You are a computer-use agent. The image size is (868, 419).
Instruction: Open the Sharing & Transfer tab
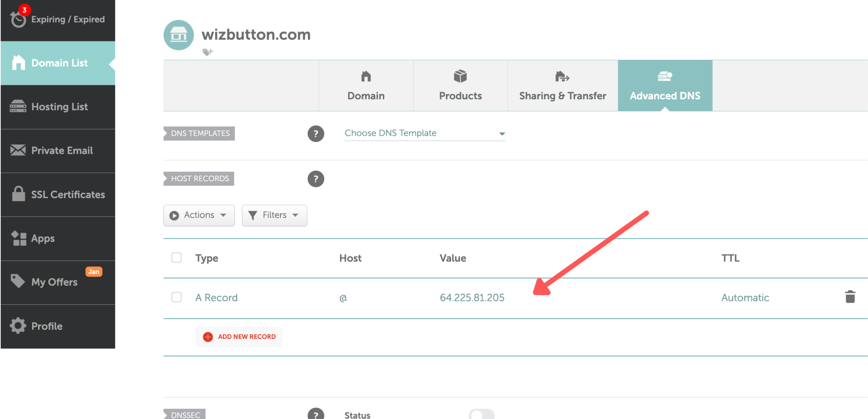tap(562, 85)
